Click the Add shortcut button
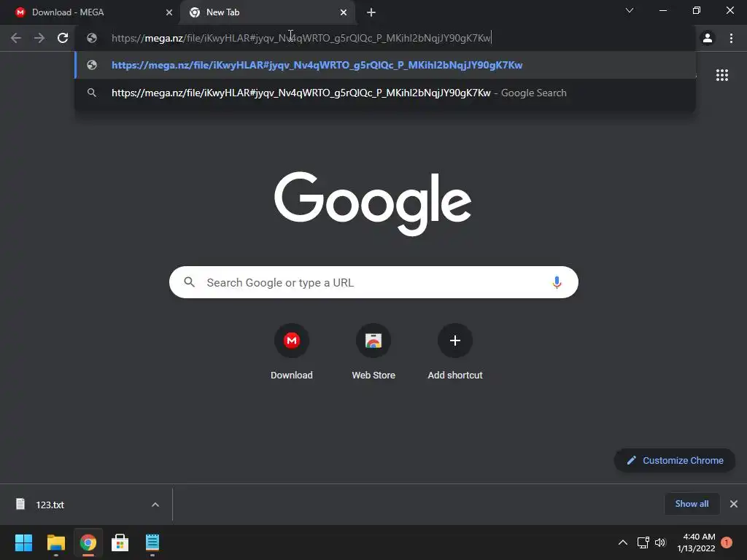 coord(455,351)
